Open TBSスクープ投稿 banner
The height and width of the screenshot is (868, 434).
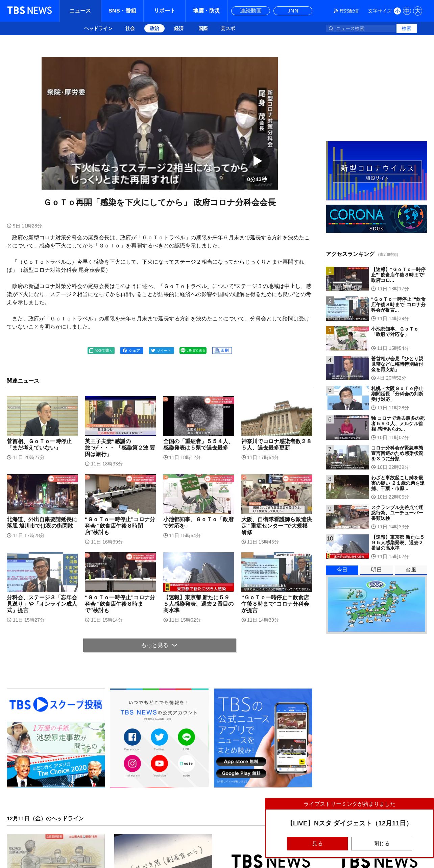click(x=56, y=704)
